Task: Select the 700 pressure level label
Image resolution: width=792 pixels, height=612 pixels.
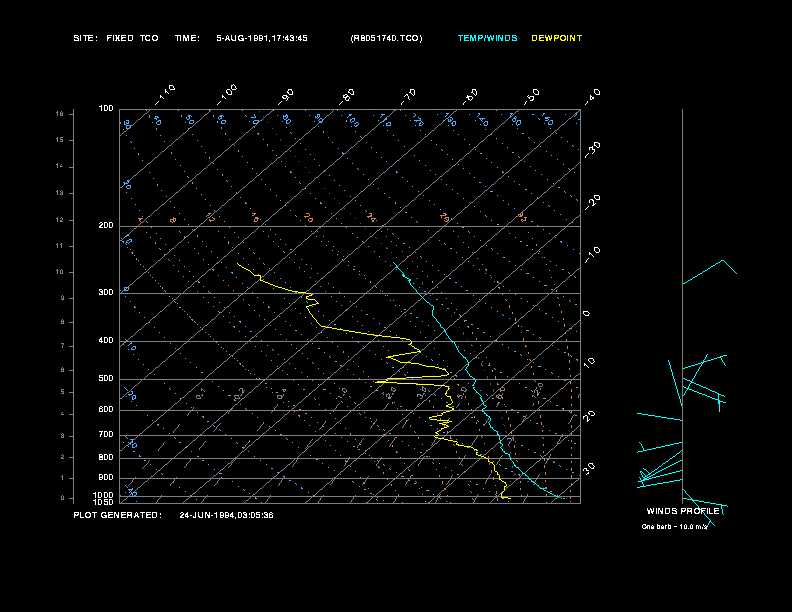Action: pyautogui.click(x=106, y=434)
